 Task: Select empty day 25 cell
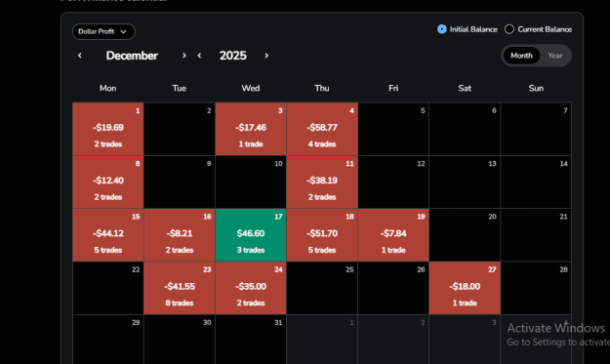pos(322,288)
